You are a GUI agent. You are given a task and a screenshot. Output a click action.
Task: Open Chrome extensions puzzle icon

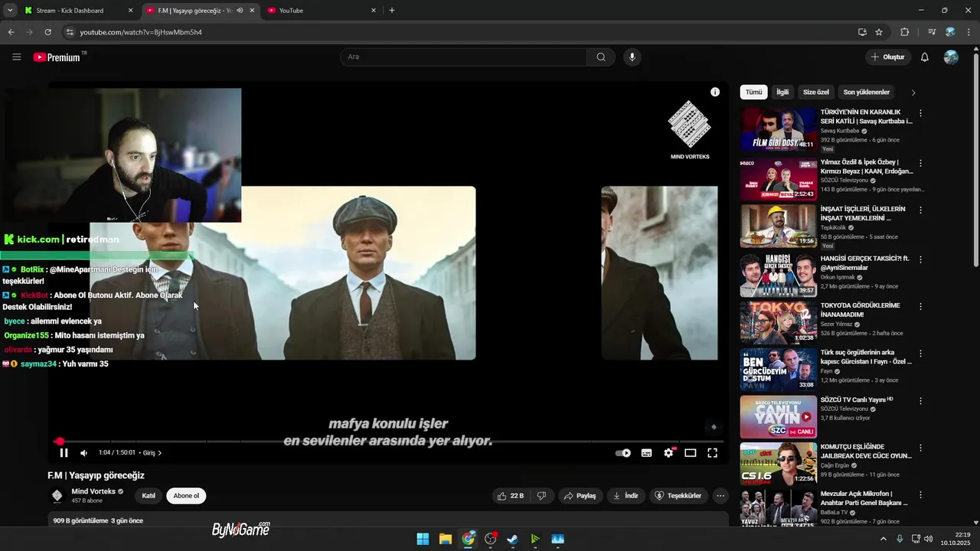click(904, 32)
